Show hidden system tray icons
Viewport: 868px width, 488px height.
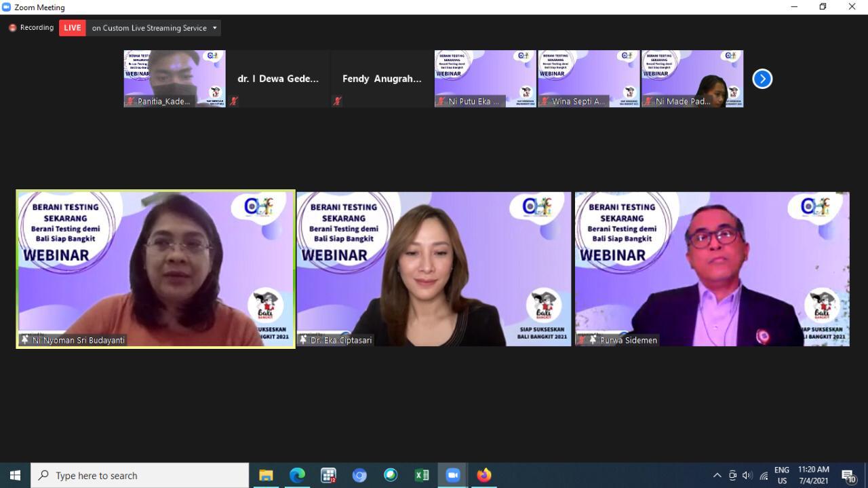717,475
